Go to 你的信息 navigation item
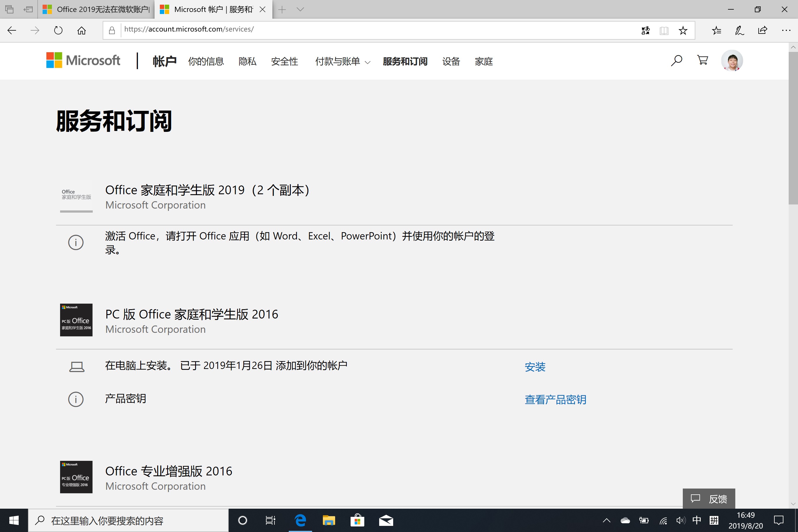This screenshot has height=532, width=798. 206,62
